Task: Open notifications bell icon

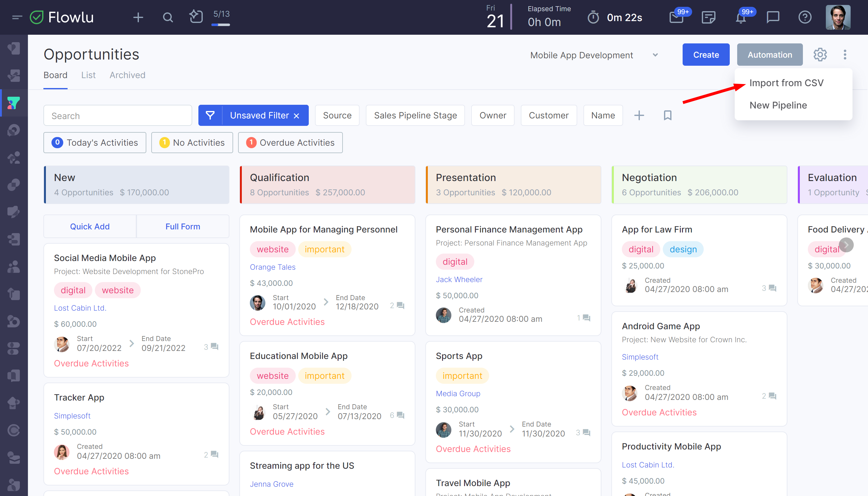Action: click(x=741, y=17)
